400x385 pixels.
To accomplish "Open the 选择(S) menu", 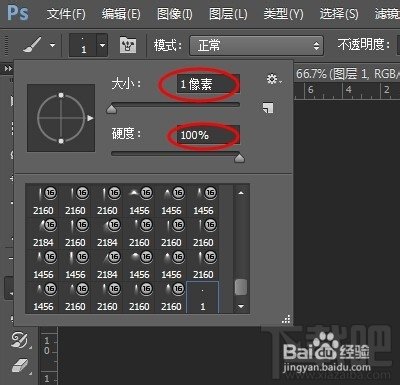I will [339, 14].
